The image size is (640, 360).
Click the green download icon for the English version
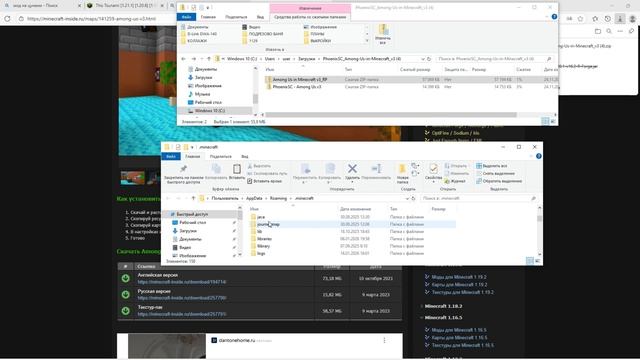click(126, 278)
